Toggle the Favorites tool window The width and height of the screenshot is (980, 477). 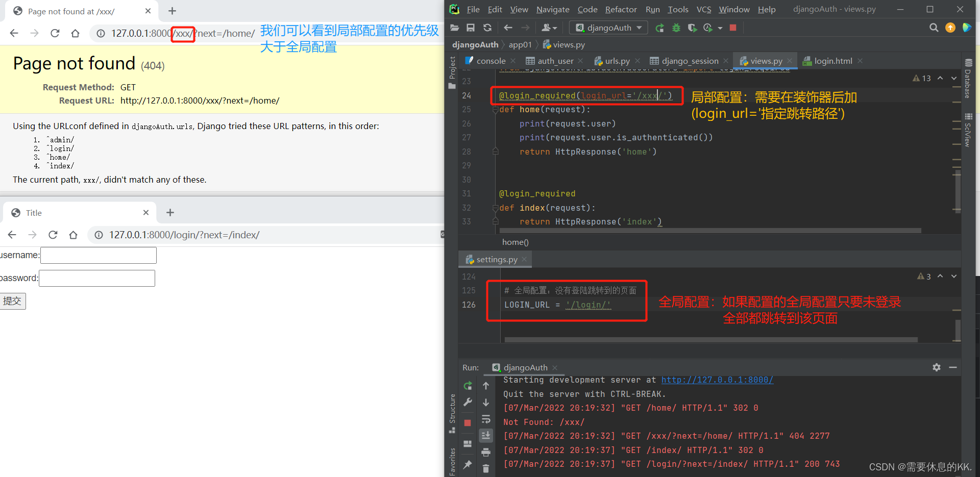(x=452, y=462)
